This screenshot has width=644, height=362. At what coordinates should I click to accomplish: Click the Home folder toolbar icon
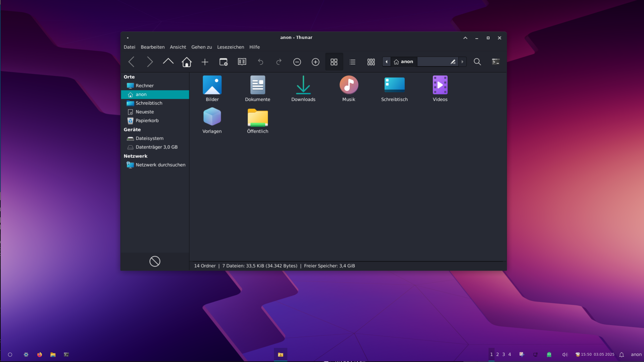[x=187, y=62]
